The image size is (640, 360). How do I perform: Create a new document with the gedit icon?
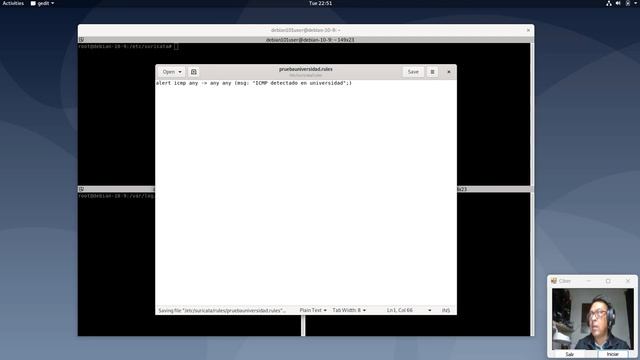pyautogui.click(x=194, y=72)
